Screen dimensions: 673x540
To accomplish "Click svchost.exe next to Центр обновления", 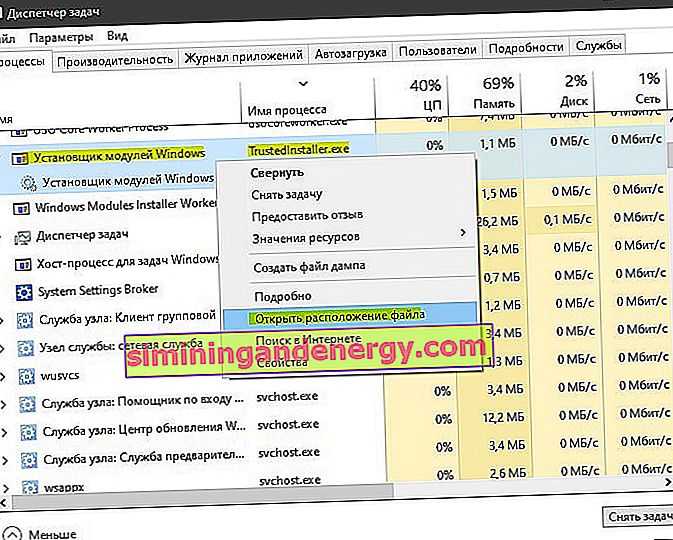I will 288,425.
